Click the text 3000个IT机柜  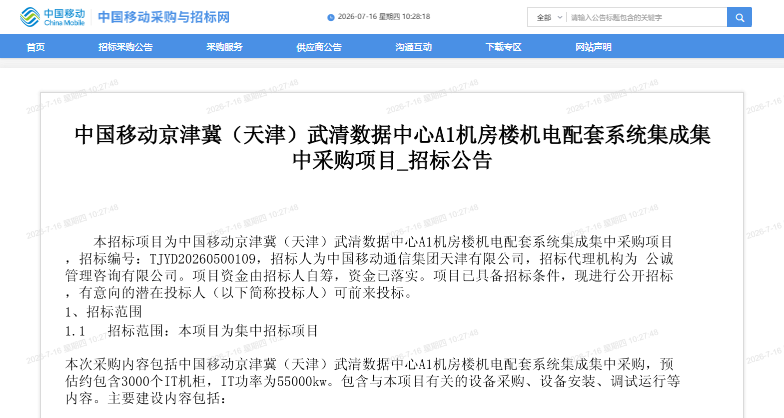point(163,382)
